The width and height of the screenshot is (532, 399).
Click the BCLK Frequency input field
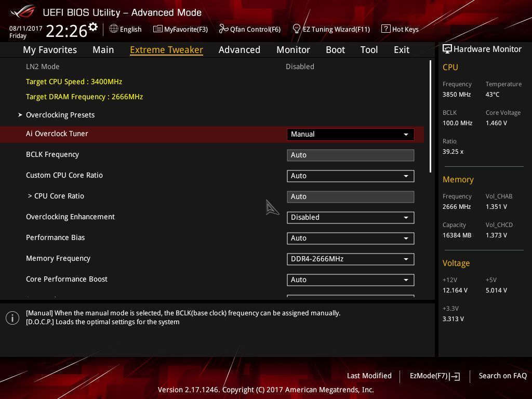click(351, 155)
